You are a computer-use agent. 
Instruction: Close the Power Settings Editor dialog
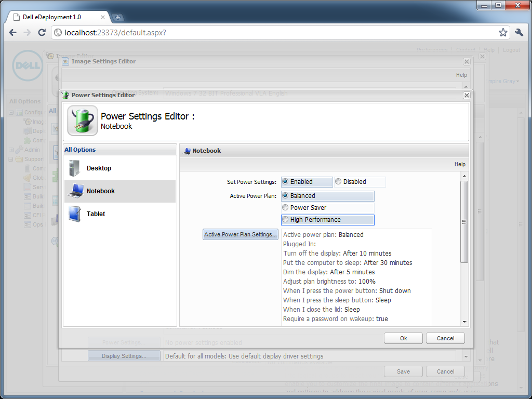click(467, 96)
